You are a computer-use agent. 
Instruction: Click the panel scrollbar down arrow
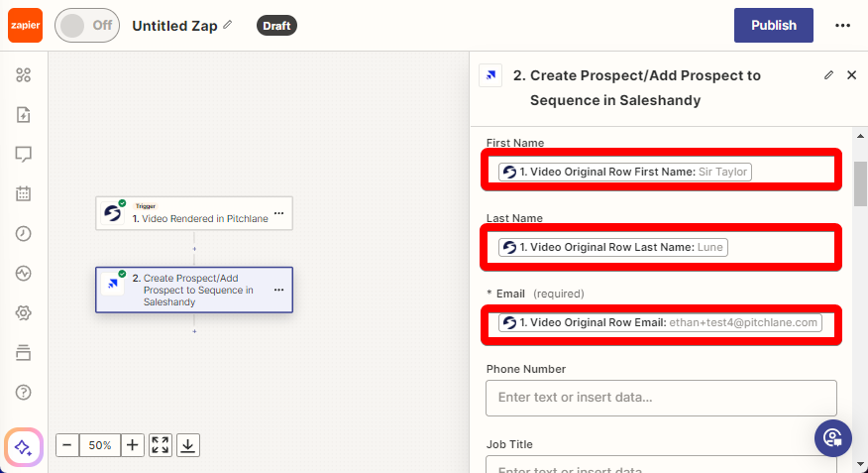860,464
